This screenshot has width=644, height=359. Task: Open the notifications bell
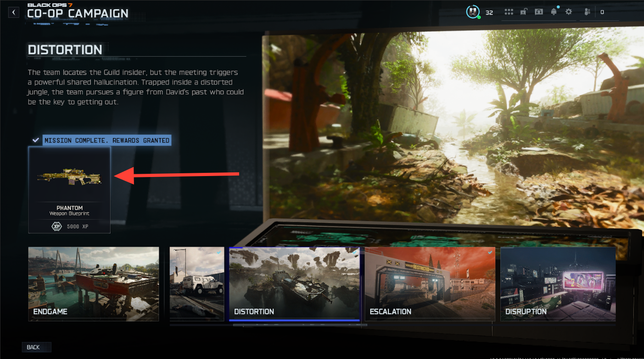coord(554,11)
